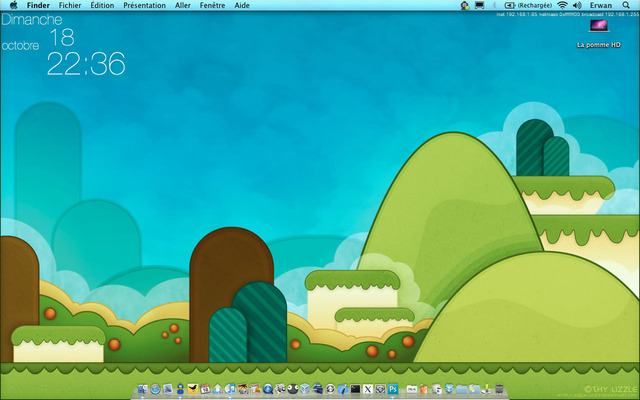Open the yellow black-bird app in Dock
Image resolution: width=640 pixels, height=400 pixels.
coord(193,389)
